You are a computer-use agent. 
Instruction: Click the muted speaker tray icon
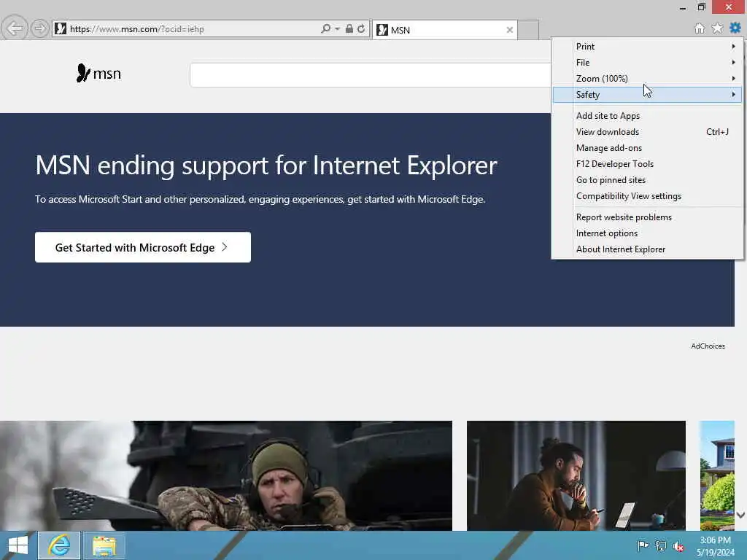[678, 546]
